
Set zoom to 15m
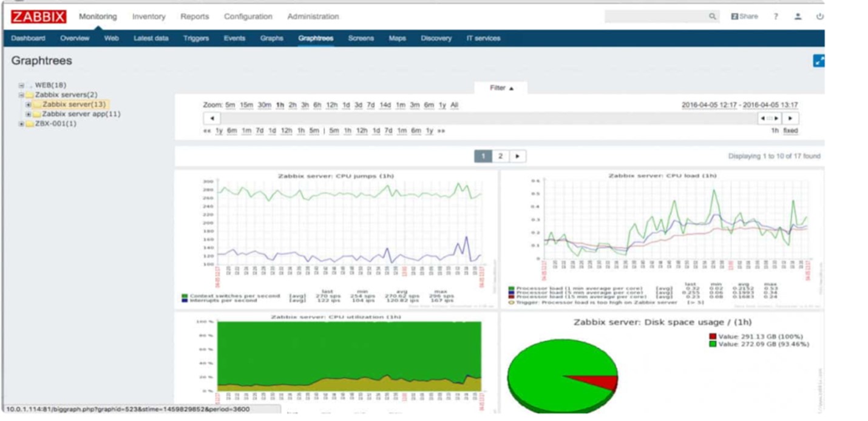point(246,105)
